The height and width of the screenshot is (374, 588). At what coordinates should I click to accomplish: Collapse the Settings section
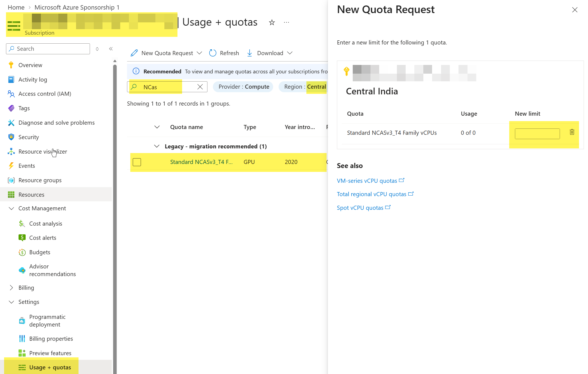coord(11,302)
